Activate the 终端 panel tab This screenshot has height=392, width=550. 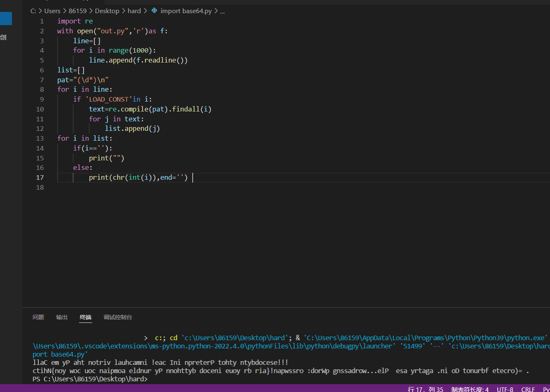[x=85, y=317]
